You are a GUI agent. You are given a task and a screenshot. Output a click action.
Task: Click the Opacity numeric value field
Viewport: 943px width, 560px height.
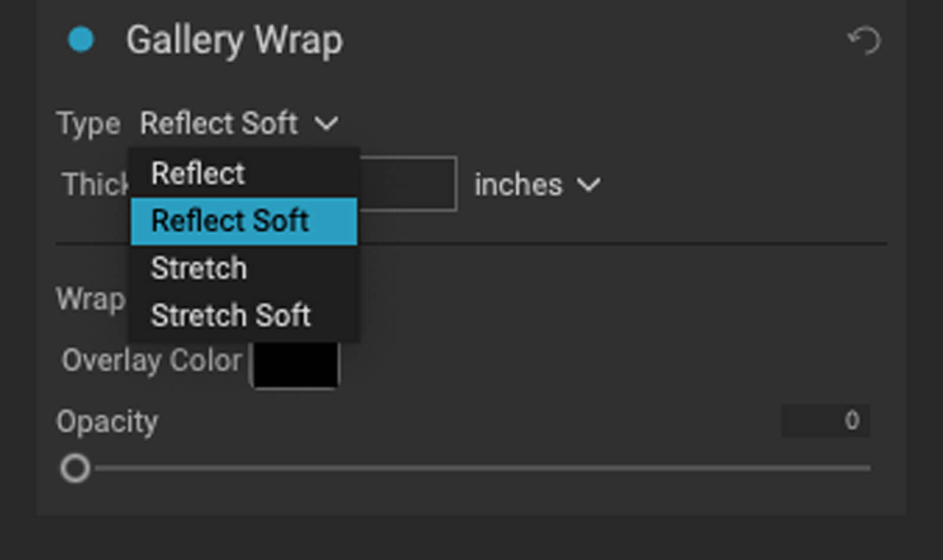tap(825, 420)
